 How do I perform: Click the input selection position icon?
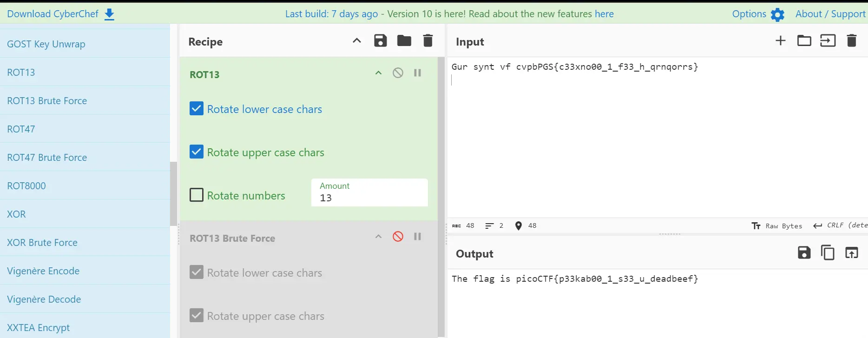(519, 225)
